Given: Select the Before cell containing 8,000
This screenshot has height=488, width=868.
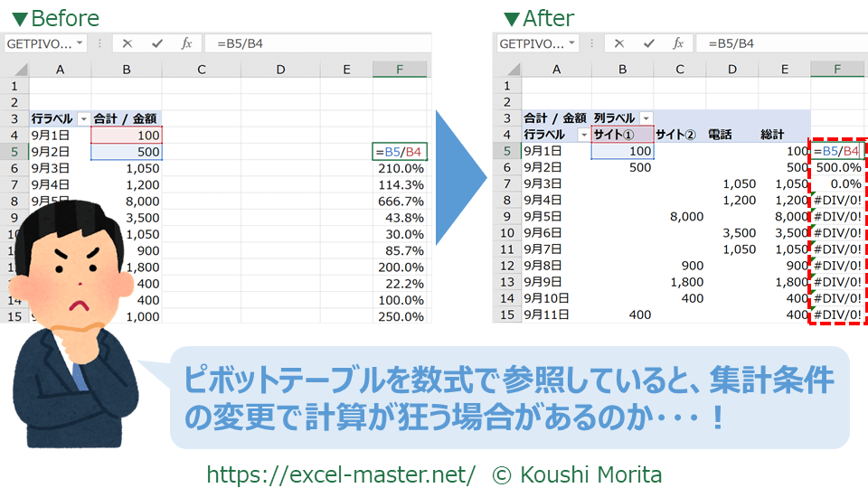Looking at the screenshot, I should point(127,202).
